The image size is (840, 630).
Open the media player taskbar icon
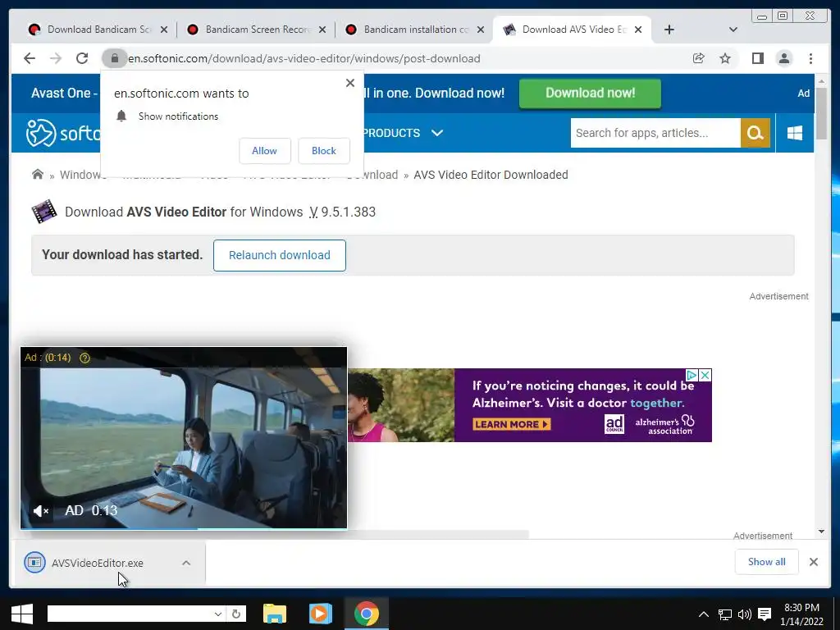(321, 614)
